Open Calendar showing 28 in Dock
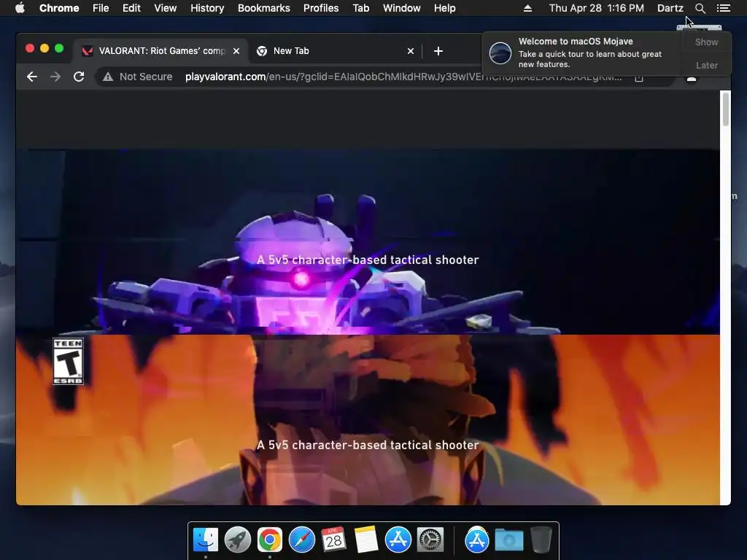 click(333, 540)
